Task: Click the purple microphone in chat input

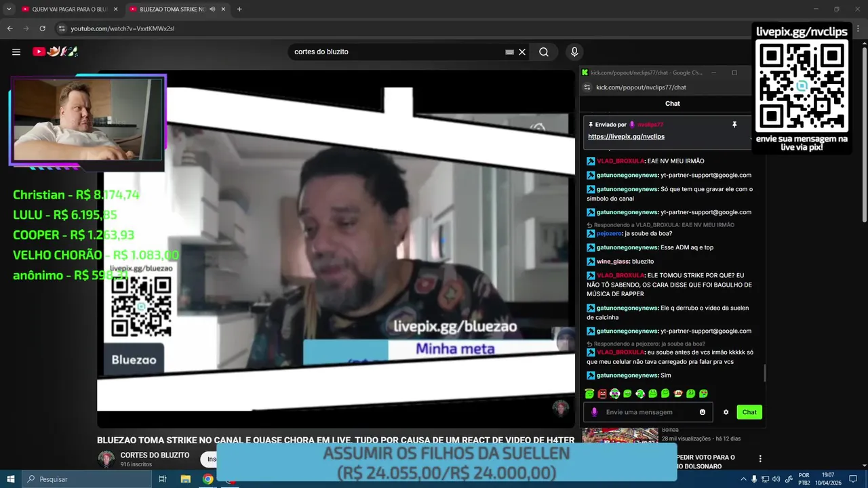Action: pyautogui.click(x=595, y=412)
